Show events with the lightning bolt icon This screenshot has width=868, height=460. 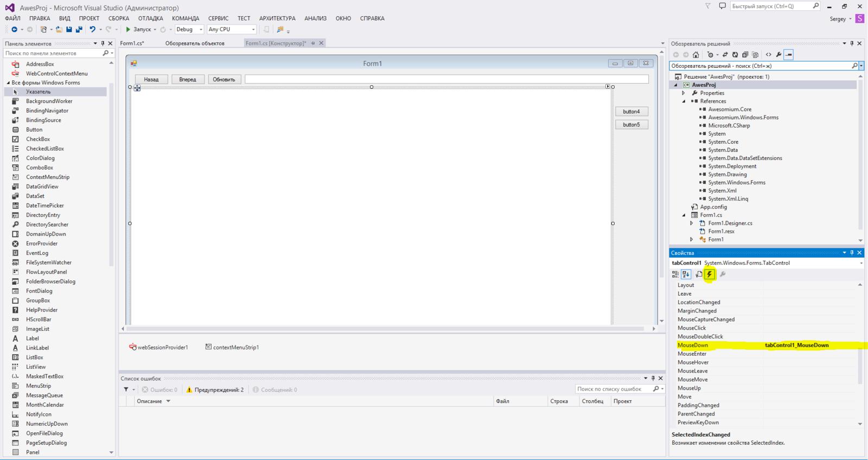[x=709, y=274]
